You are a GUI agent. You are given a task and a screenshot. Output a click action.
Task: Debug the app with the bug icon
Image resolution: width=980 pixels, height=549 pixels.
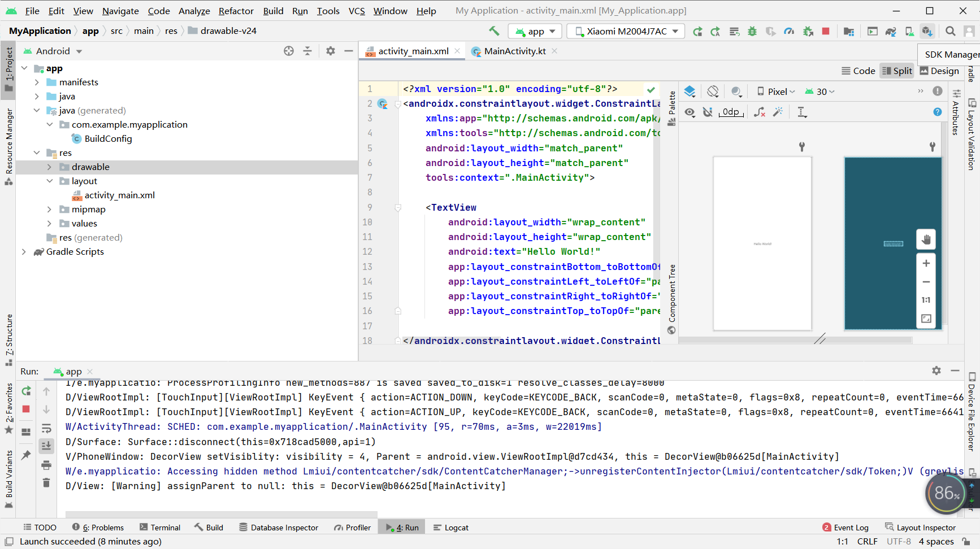tap(752, 31)
